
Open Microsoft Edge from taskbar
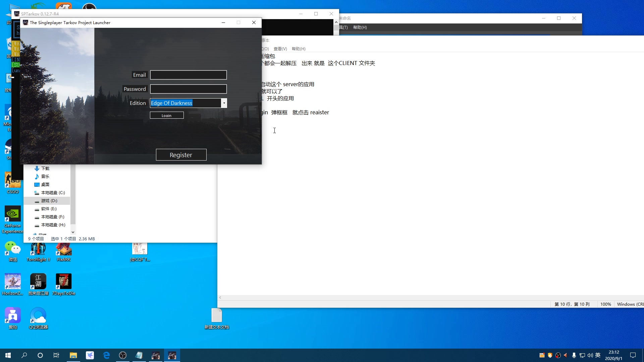click(x=106, y=355)
